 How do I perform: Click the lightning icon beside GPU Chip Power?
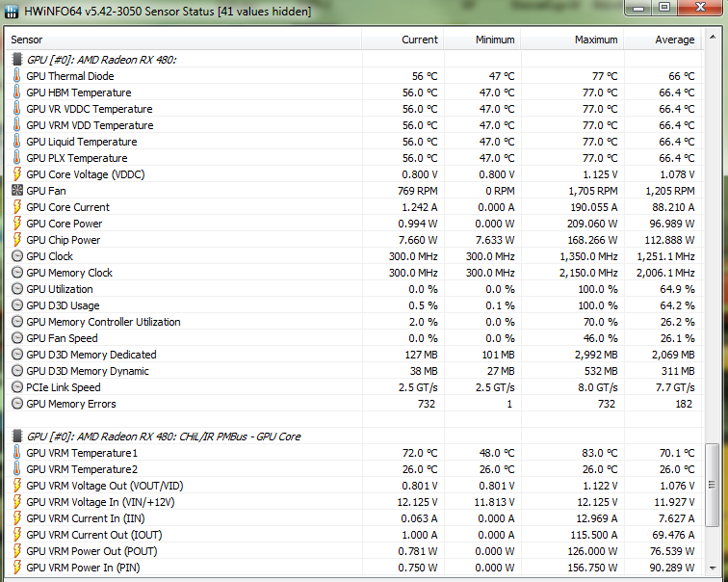pyautogui.click(x=16, y=239)
